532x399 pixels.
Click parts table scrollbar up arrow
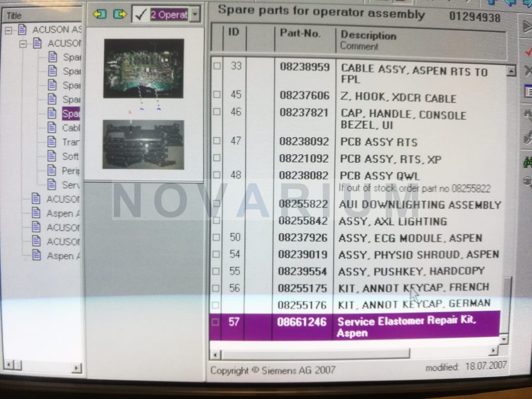coord(511,71)
